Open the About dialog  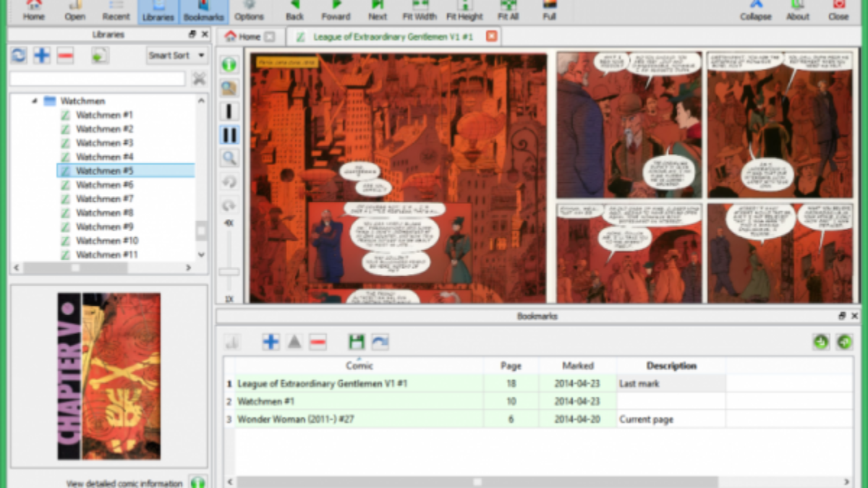798,11
